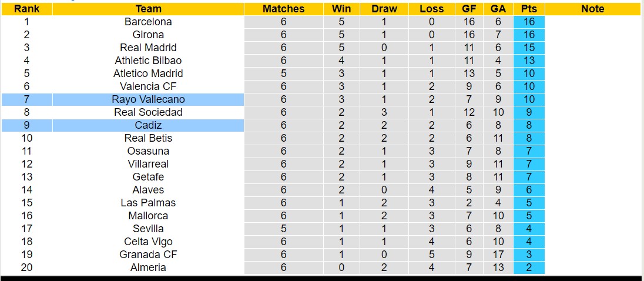Click the Draw column header

point(384,9)
